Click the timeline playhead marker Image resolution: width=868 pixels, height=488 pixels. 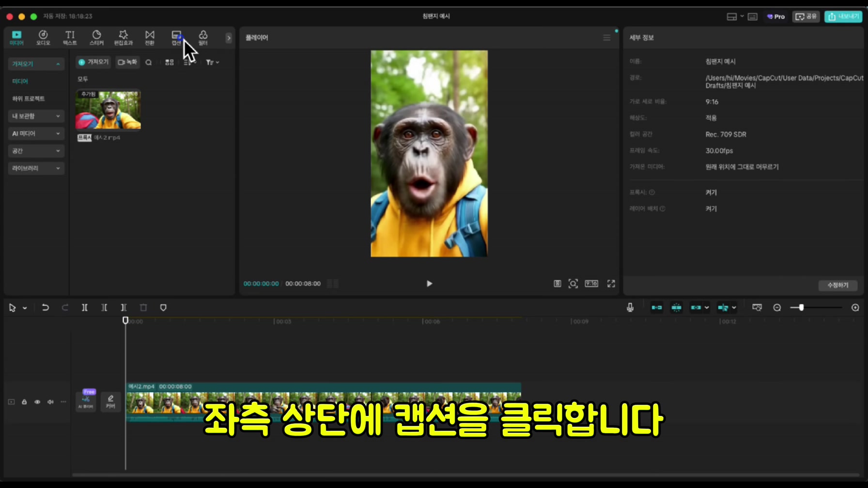pos(125,320)
